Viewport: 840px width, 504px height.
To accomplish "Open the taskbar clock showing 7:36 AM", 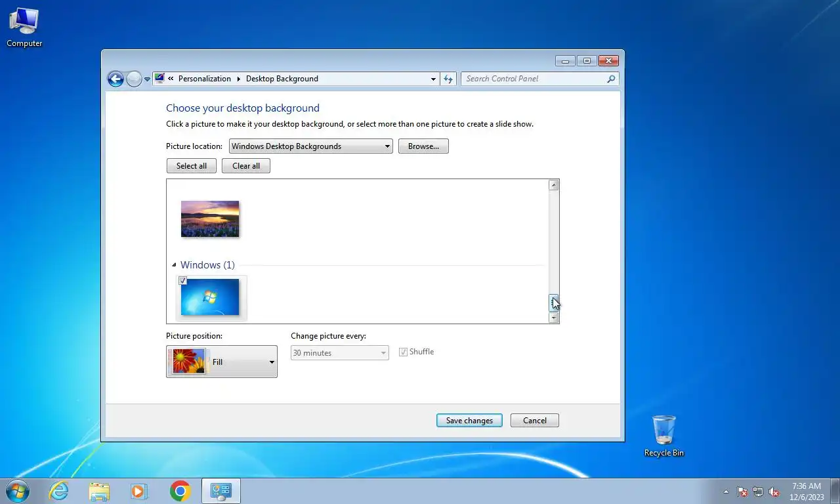I will tap(806, 492).
